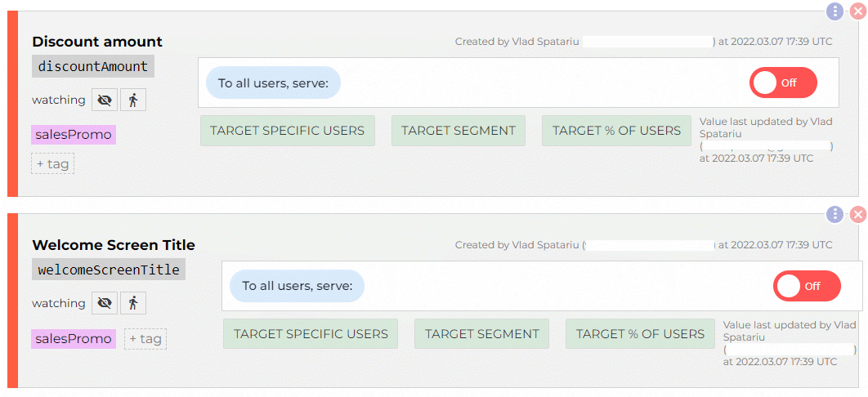868x397 pixels.
Task: Add a tag to Discount amount
Action: [53, 164]
